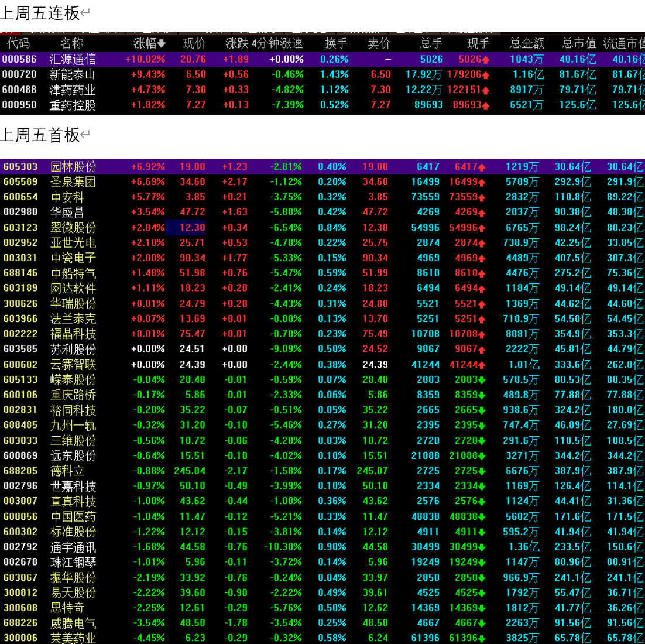Open stock 圣泉集团 by its name
This screenshot has width=645, height=644.
(x=73, y=182)
